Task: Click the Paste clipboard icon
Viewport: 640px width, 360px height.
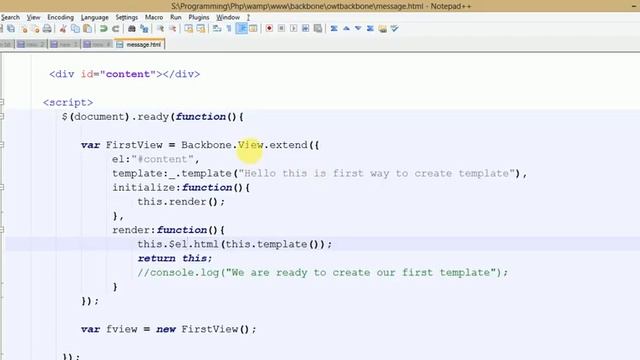Action: pos(87,29)
